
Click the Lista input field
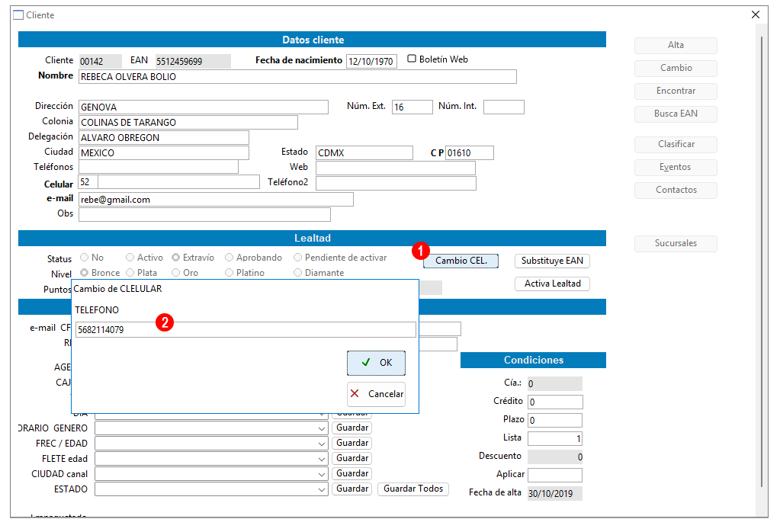[554, 438]
